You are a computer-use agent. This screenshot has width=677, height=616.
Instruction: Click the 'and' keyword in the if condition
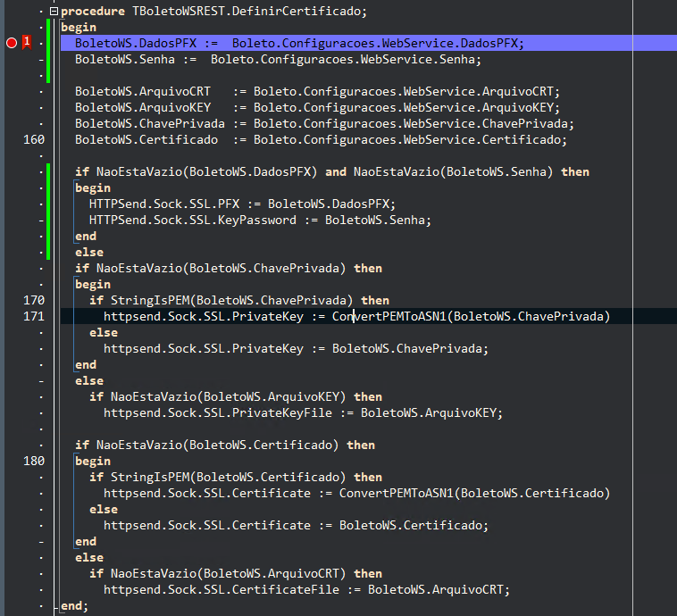coord(336,171)
